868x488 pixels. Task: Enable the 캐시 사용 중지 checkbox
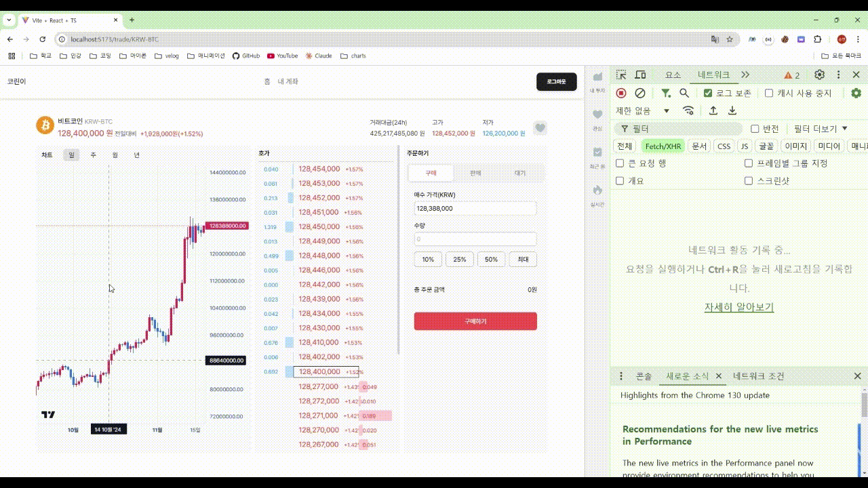pyautogui.click(x=769, y=93)
